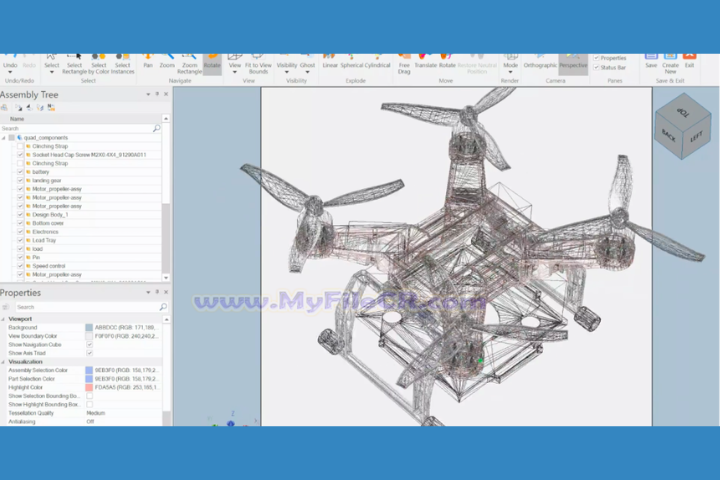Click the Background color swatch
The width and height of the screenshot is (720, 480).
tap(89, 328)
